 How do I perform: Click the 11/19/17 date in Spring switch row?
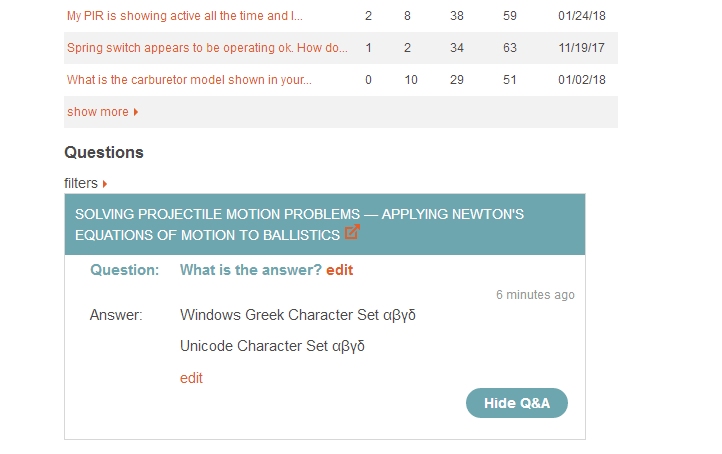[x=582, y=48]
